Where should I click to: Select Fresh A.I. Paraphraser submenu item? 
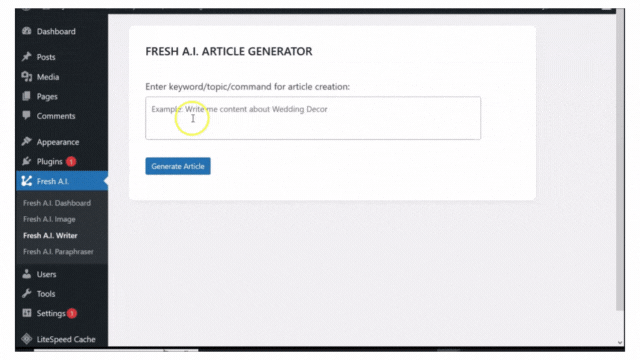(x=58, y=251)
